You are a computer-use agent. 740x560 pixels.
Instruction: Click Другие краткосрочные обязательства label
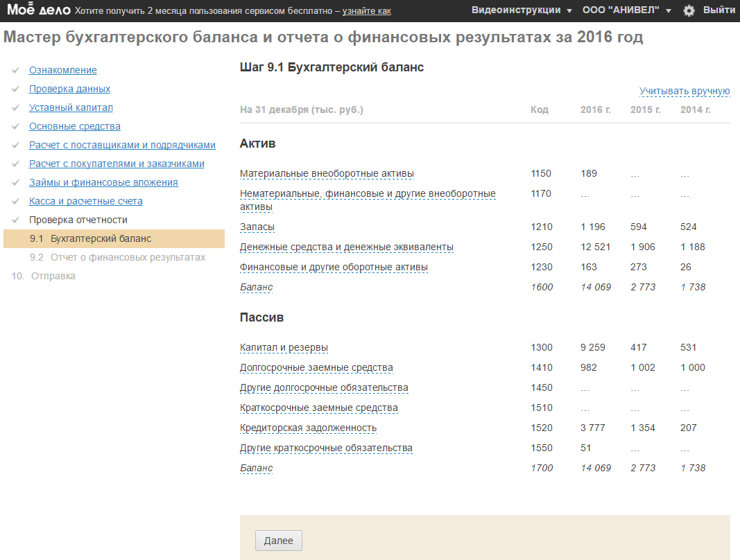[x=326, y=448]
